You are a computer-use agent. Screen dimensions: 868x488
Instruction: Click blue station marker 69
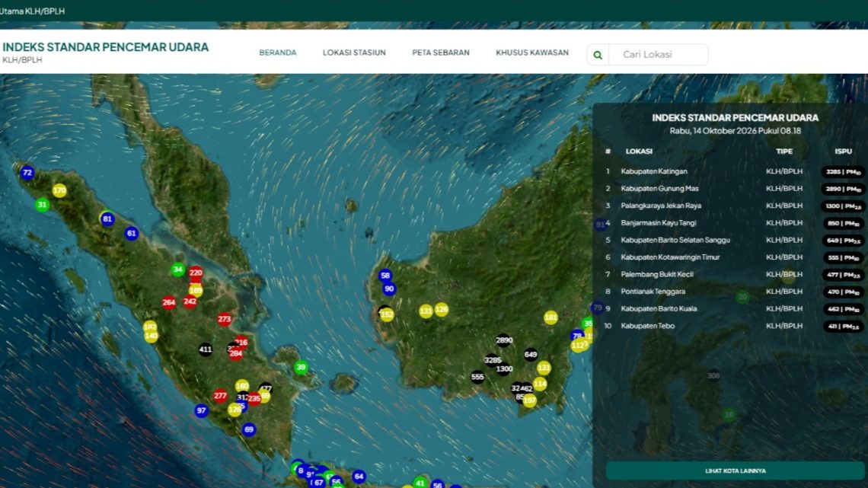[249, 429]
